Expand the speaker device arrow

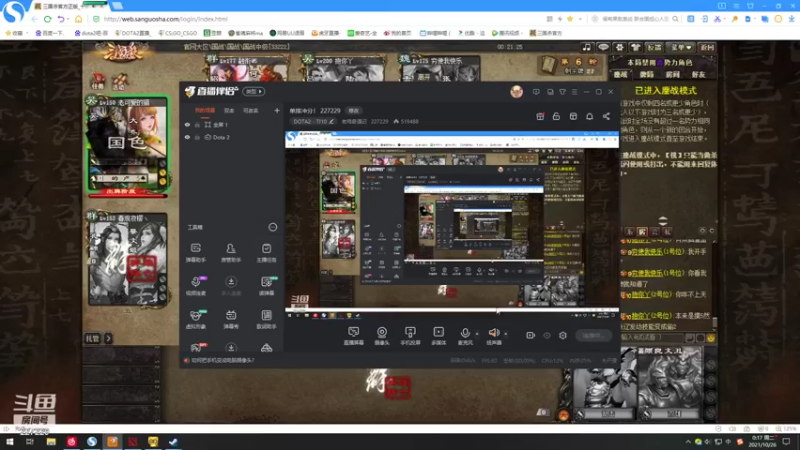tap(506, 334)
